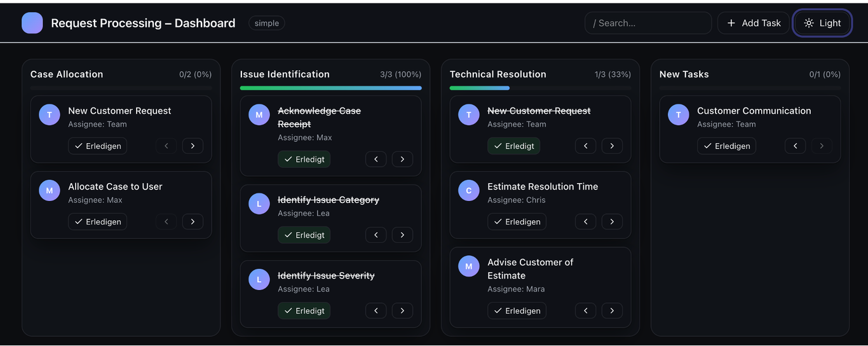Select the Case Allocation column header
868x346 pixels.
[67, 74]
